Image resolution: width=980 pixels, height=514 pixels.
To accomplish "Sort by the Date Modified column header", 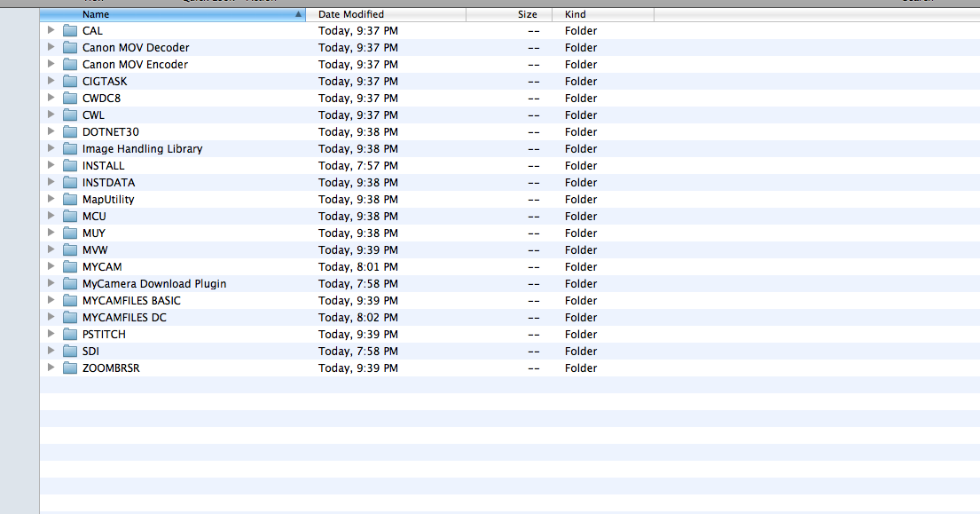I will tap(386, 14).
